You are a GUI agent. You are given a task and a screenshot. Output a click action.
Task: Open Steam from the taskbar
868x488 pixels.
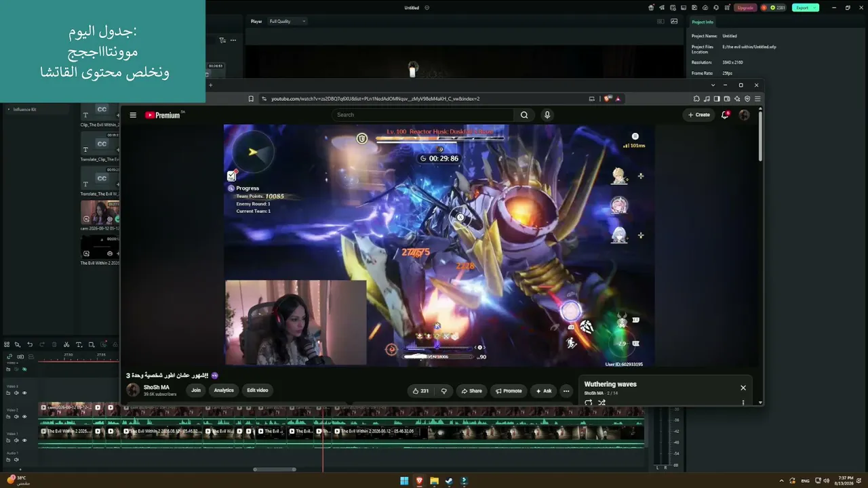(449, 481)
